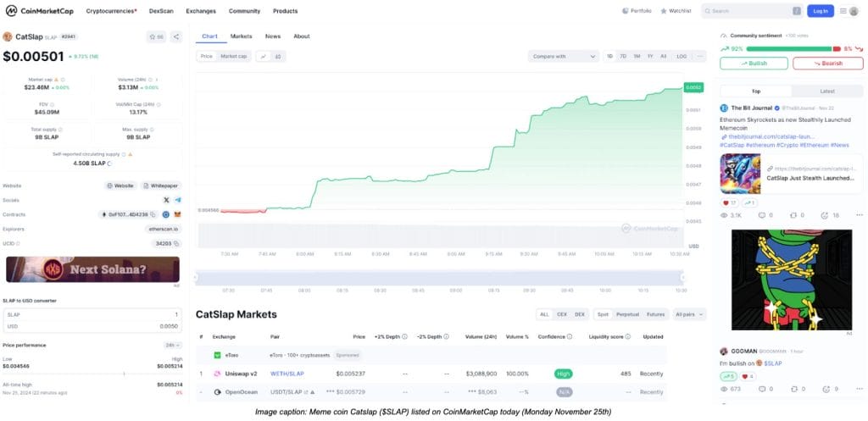
Task: Click repost icon on The Bit Journal post
Action: point(793,215)
